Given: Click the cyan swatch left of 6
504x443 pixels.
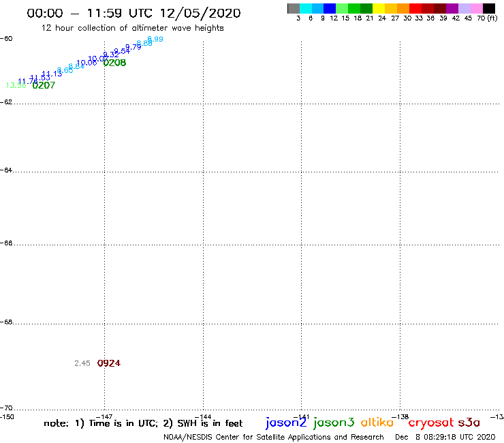Looking at the screenshot, I should coord(306,9).
